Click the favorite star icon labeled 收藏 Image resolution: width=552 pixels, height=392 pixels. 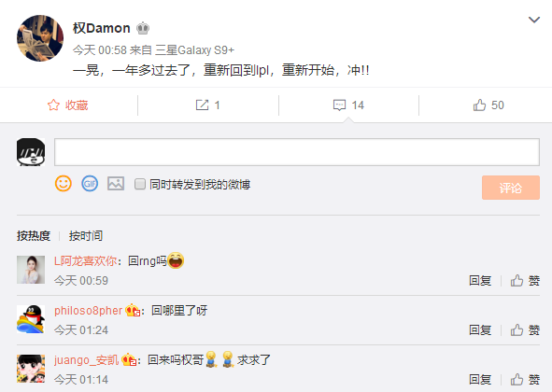(x=53, y=105)
